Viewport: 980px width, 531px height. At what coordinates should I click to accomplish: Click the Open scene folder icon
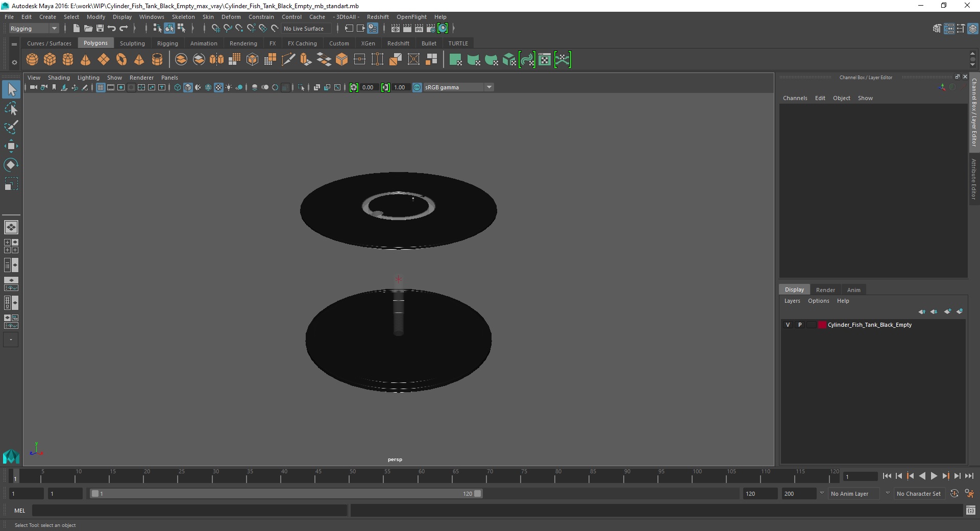pos(88,29)
